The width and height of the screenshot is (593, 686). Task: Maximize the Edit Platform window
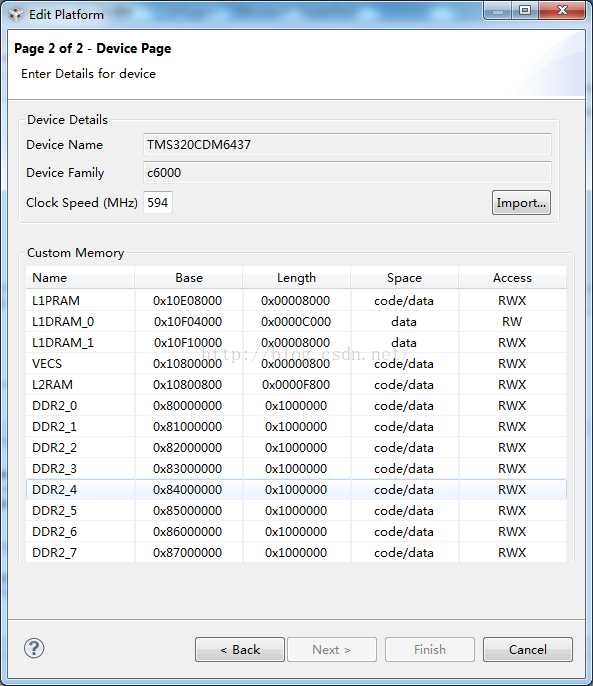[525, 10]
